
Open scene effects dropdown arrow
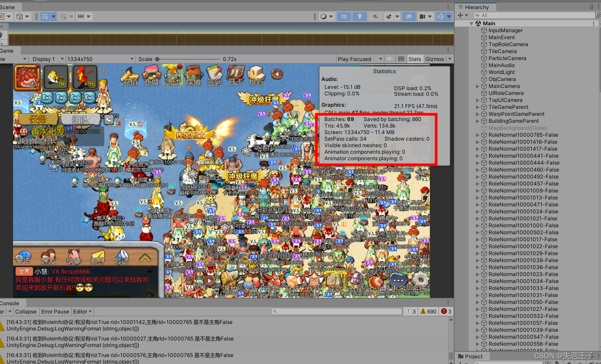point(397,17)
